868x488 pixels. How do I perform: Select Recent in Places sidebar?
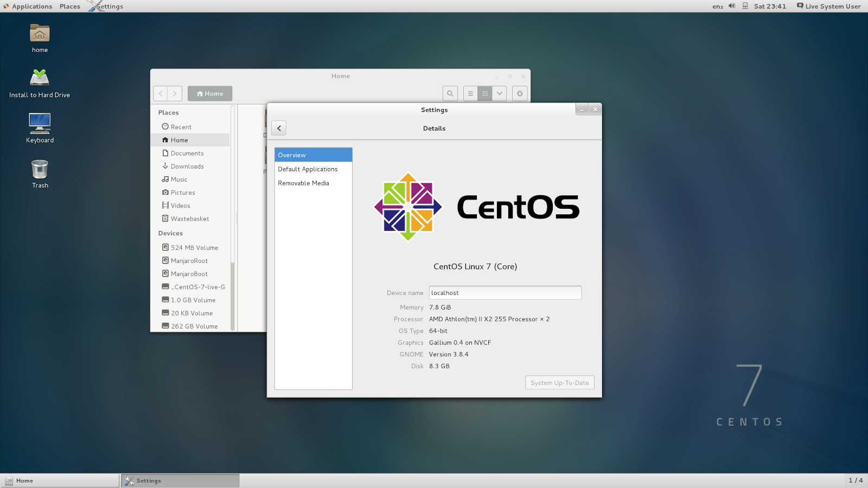click(x=190, y=127)
